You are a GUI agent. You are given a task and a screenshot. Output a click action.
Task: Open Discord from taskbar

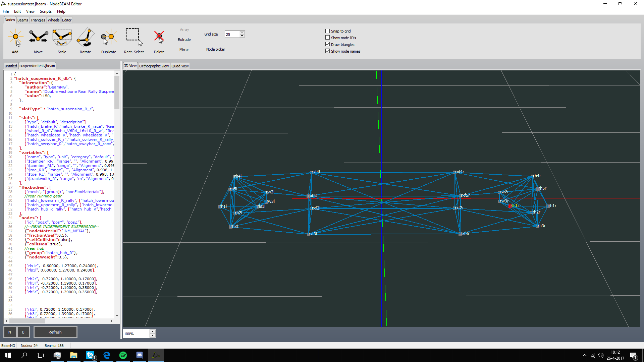tap(140, 355)
